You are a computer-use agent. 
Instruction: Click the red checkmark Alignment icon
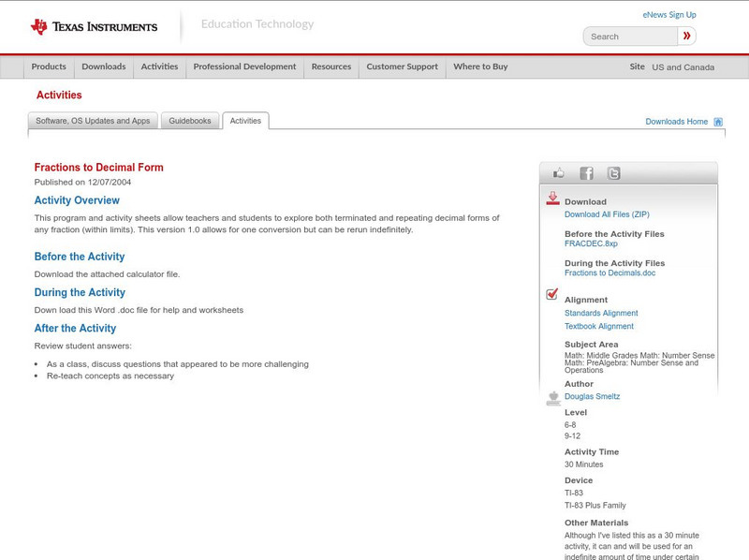[551, 294]
